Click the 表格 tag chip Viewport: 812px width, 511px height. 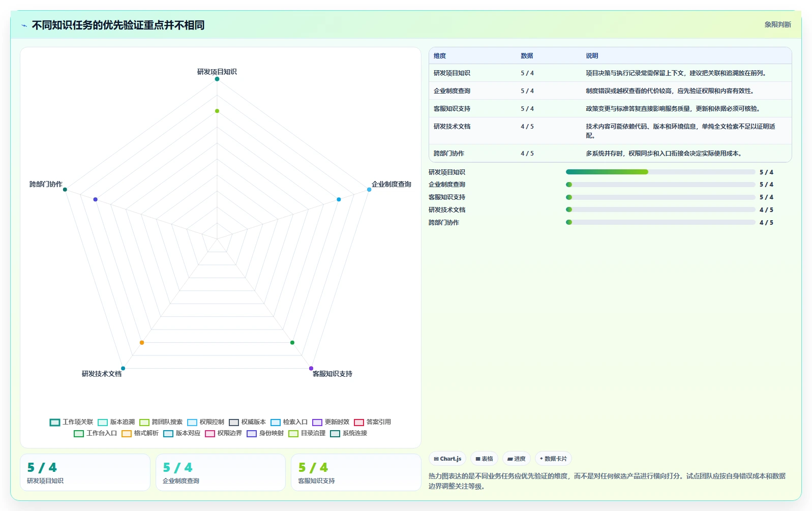(484, 459)
